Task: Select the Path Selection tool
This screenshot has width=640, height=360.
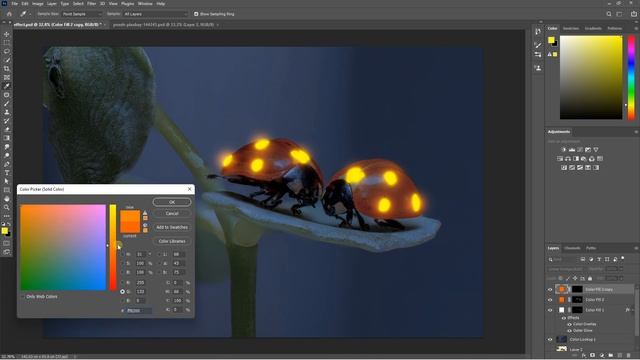Action: [7, 181]
